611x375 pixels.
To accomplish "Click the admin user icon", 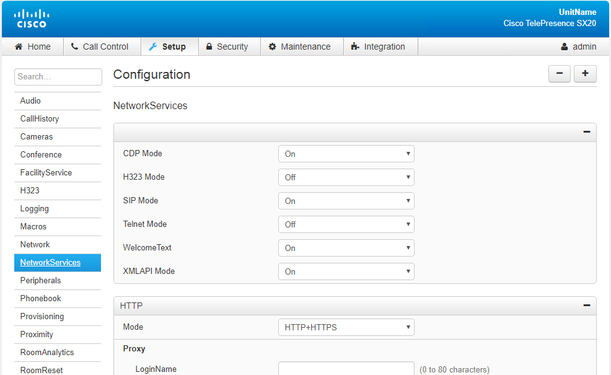I will coord(564,47).
